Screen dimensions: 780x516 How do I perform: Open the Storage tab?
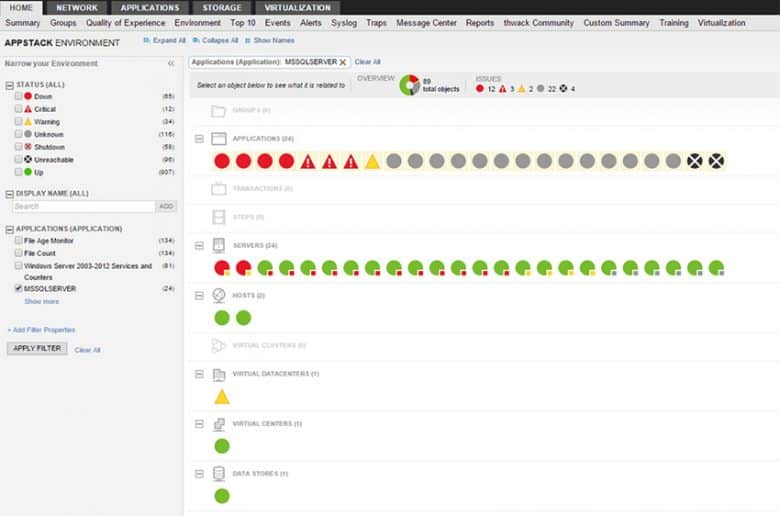tap(222, 7)
